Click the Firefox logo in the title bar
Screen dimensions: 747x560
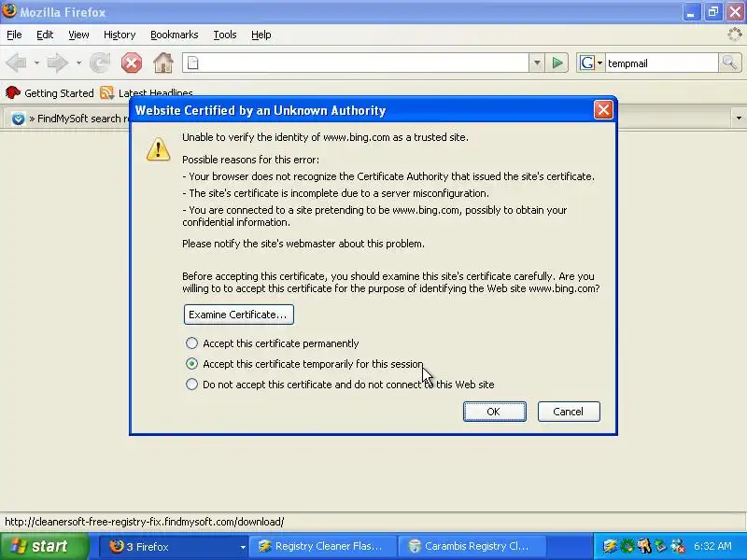click(9, 11)
